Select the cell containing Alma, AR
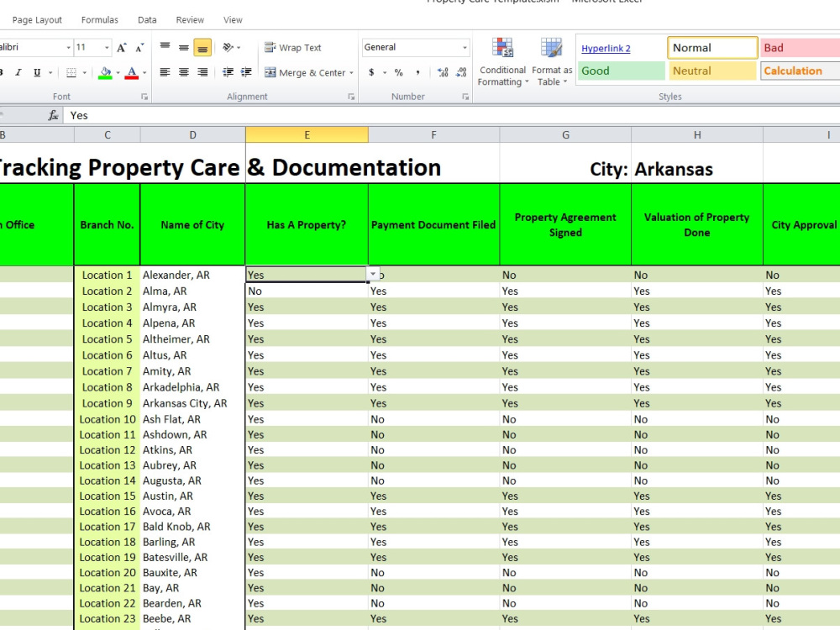Image resolution: width=840 pixels, height=630 pixels. (x=193, y=291)
